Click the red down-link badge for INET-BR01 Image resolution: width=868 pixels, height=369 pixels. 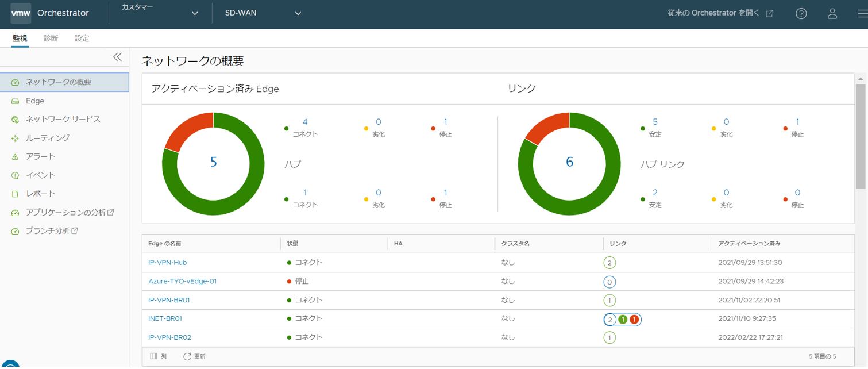click(634, 319)
